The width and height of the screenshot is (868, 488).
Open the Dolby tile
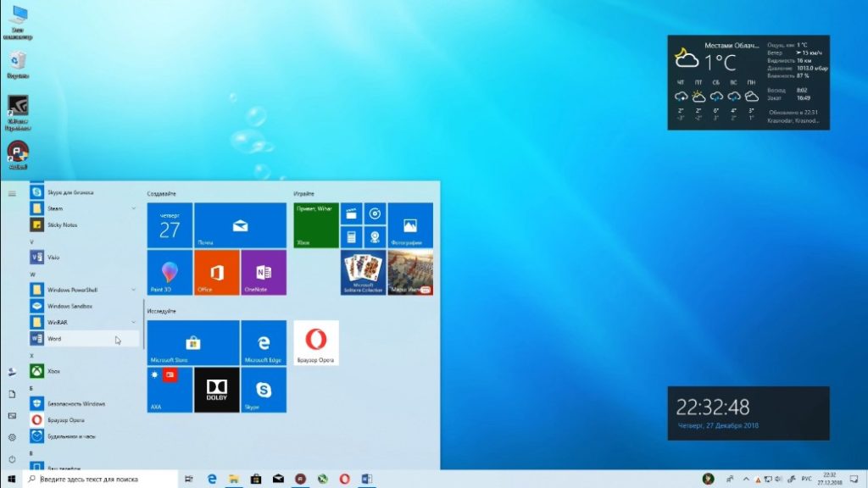click(216, 390)
